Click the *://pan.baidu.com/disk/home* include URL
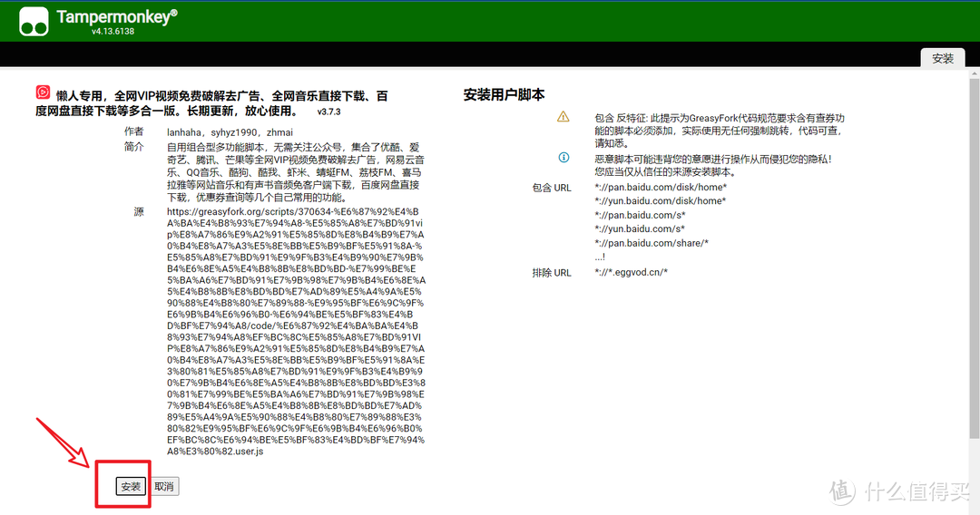 click(660, 188)
